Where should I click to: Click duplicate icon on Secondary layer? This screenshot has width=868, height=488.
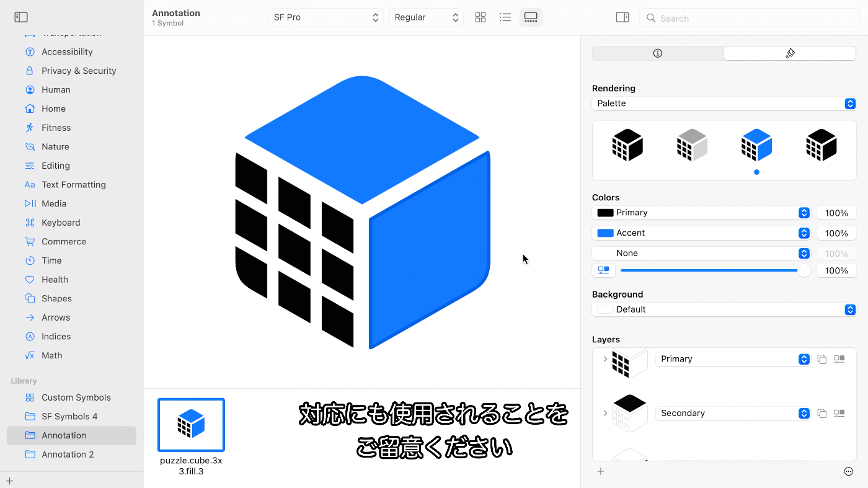pos(821,413)
